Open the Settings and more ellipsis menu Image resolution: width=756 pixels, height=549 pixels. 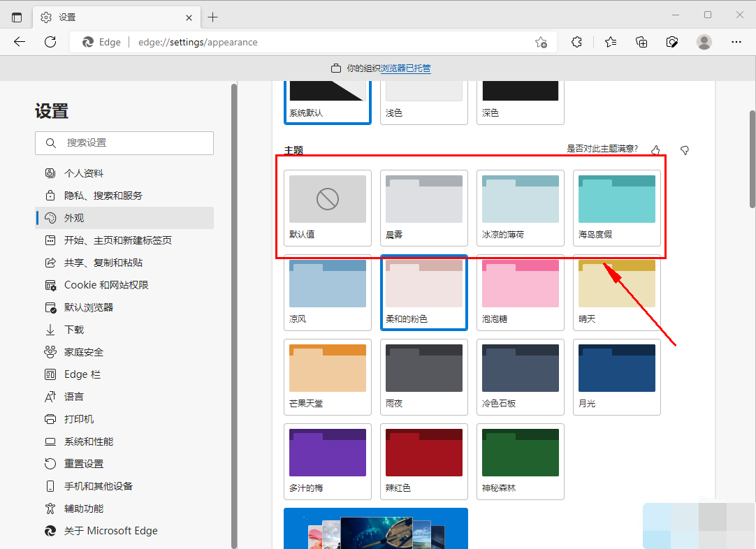pyautogui.click(x=736, y=42)
